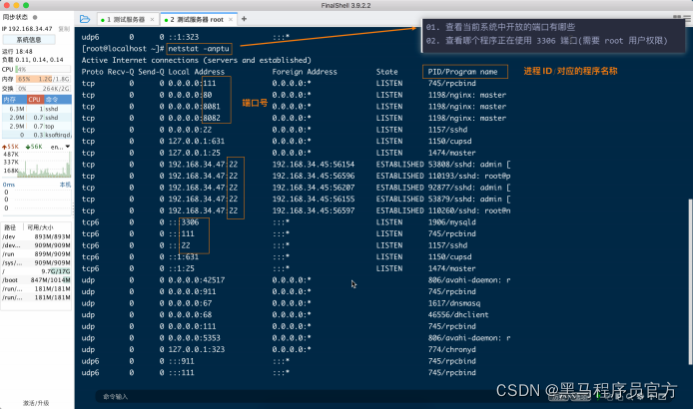694x409 pixels.
Task: Click the '0.0.0.0:42517' udp local address
Action: click(196, 280)
